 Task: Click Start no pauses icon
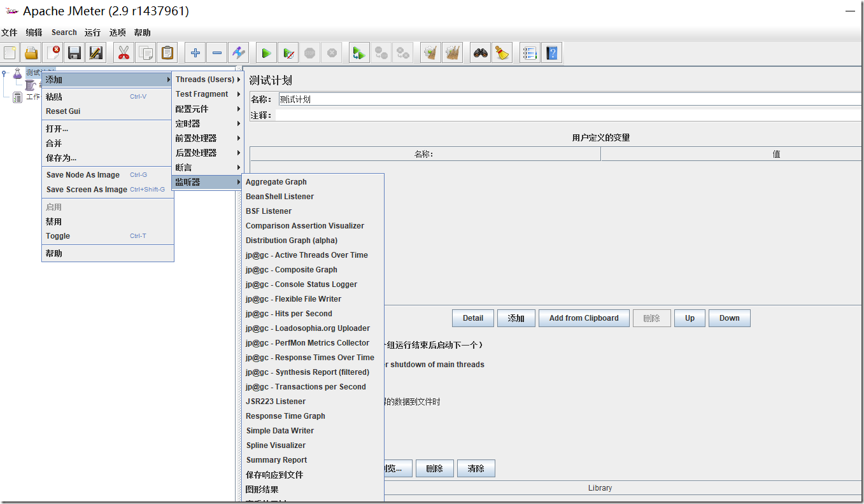click(x=288, y=53)
